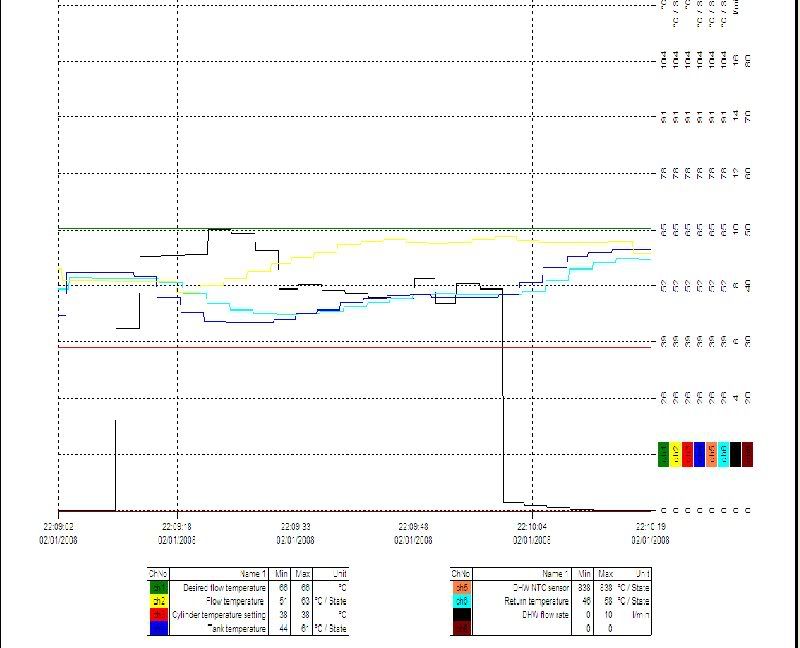Click cyan ch6 swatch beside the chart axis
800x648 pixels.
(x=723, y=455)
